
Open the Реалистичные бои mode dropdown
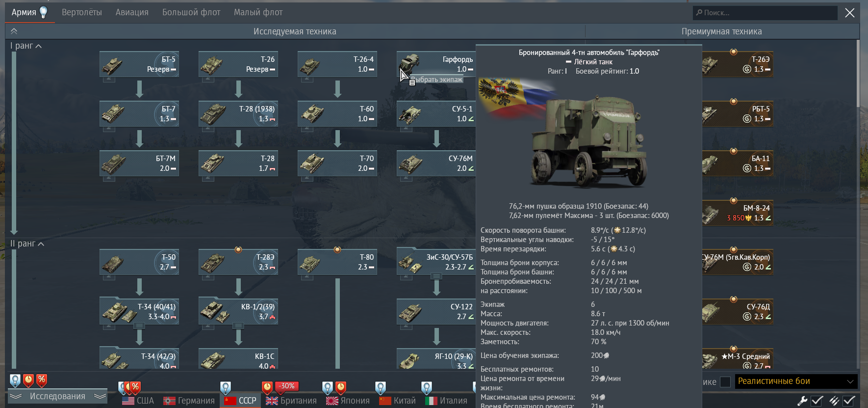(x=796, y=381)
